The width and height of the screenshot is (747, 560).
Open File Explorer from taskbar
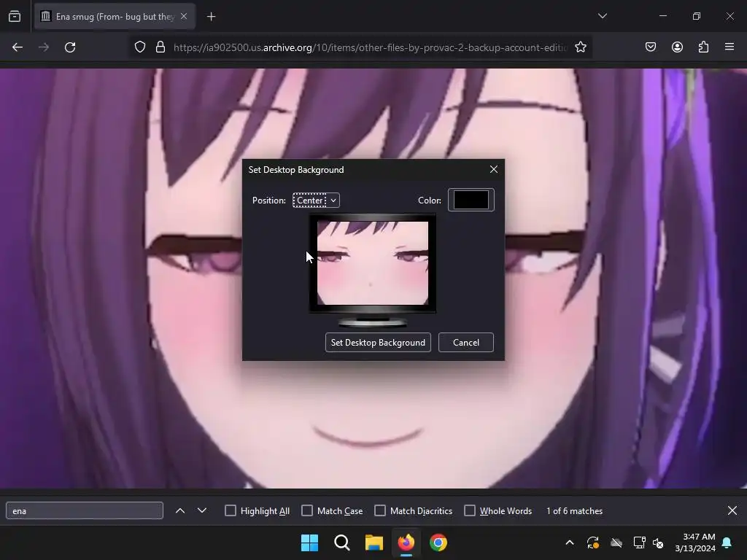point(374,542)
